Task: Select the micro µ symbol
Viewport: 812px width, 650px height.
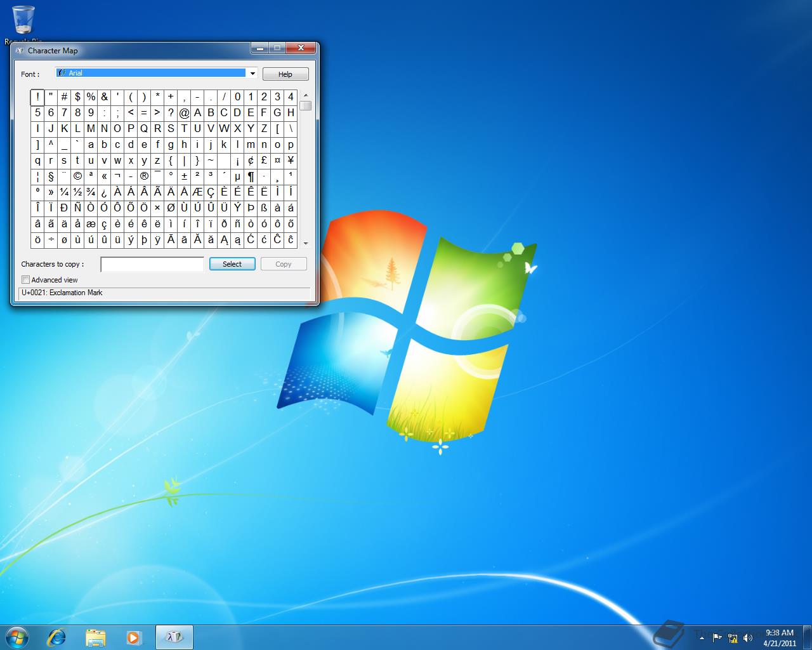Action: click(237, 176)
